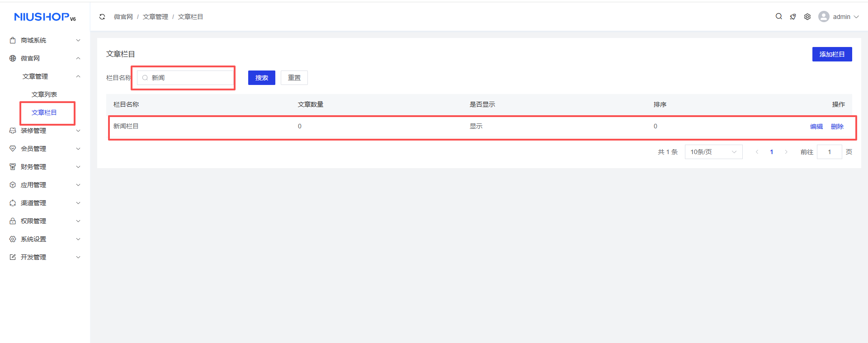Image resolution: width=868 pixels, height=343 pixels.
Task: Select the 文章栏目 sidebar item
Action: pyautogui.click(x=44, y=113)
